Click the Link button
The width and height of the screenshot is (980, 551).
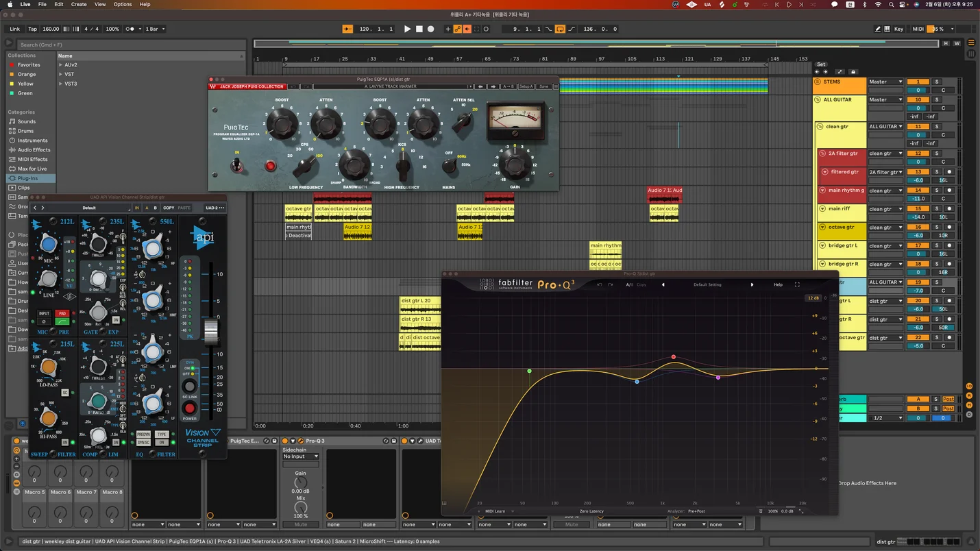tap(14, 29)
